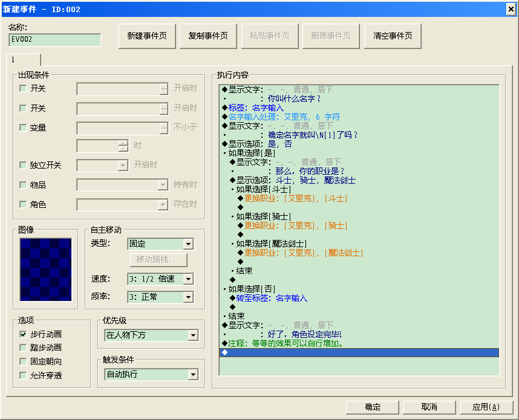Toggle the 独立开关 condition checkbox
The image size is (519, 420).
click(x=23, y=165)
